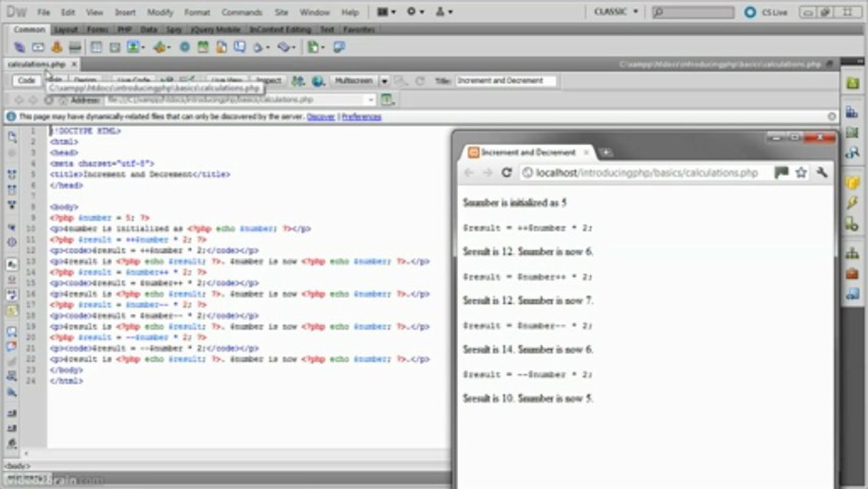The image size is (868, 489).
Task: Select the calculations.php document tab
Action: pyautogui.click(x=37, y=64)
